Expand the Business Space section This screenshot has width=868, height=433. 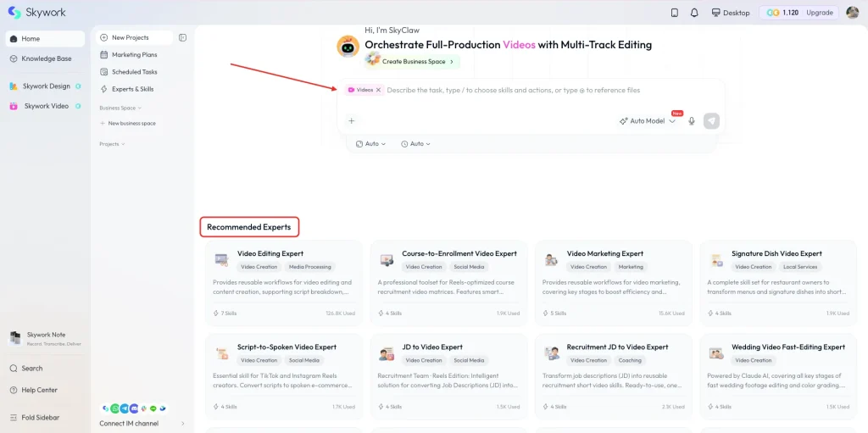120,108
